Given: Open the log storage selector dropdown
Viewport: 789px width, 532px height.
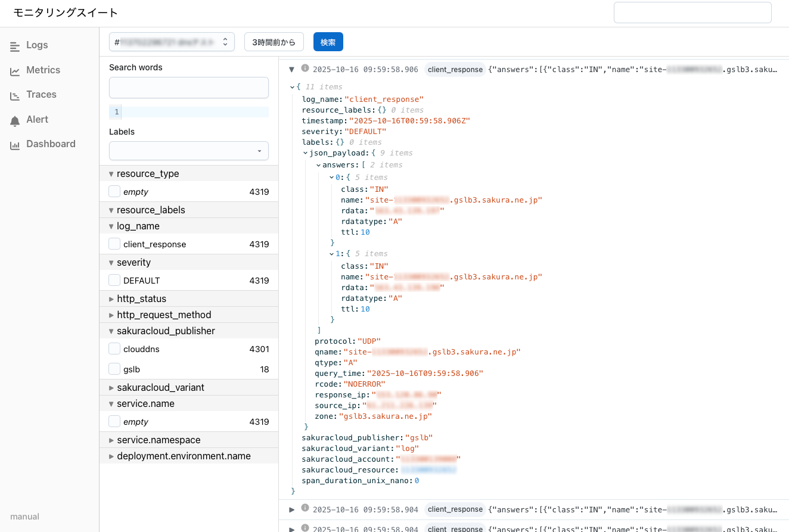Looking at the screenshot, I should (x=172, y=42).
